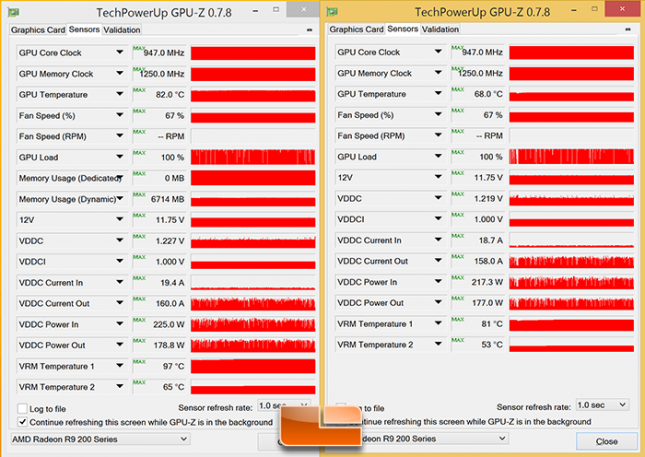Click 217.3 W value in right window
This screenshot has height=457, width=645.
click(487, 282)
